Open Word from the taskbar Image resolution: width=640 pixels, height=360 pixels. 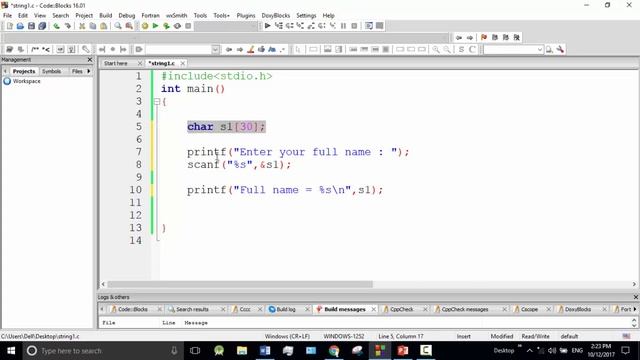265,351
